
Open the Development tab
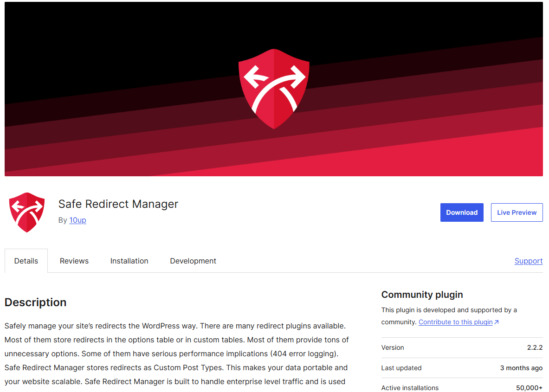pos(193,261)
